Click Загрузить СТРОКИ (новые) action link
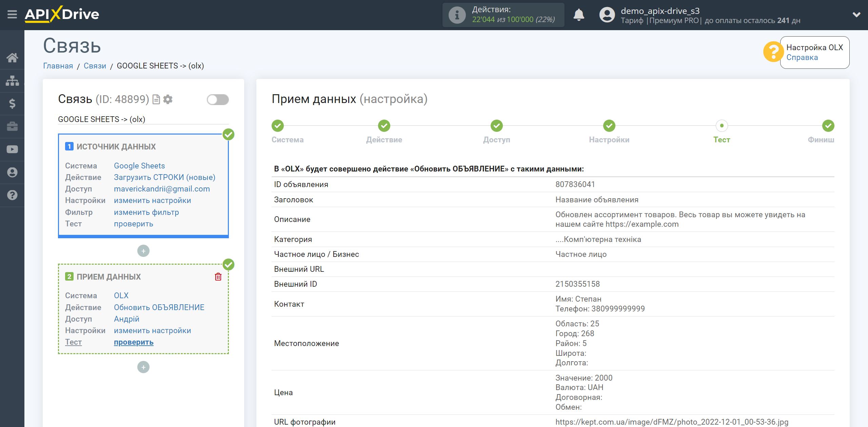 pos(164,177)
